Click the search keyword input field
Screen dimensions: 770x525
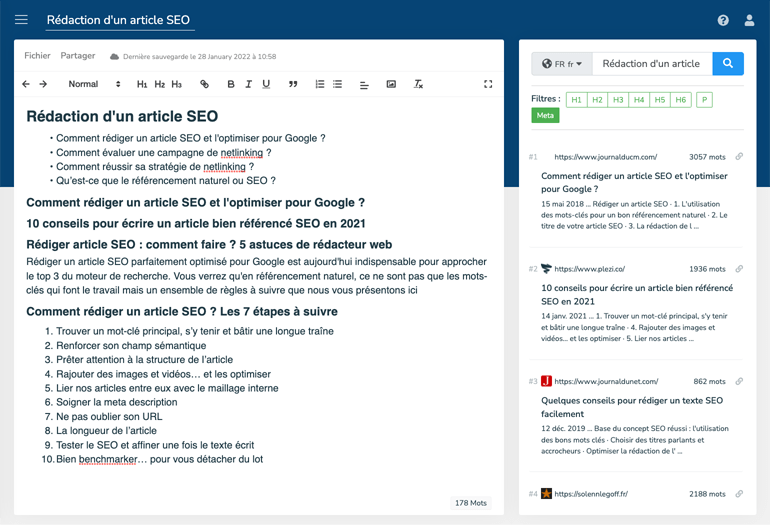[x=652, y=64]
